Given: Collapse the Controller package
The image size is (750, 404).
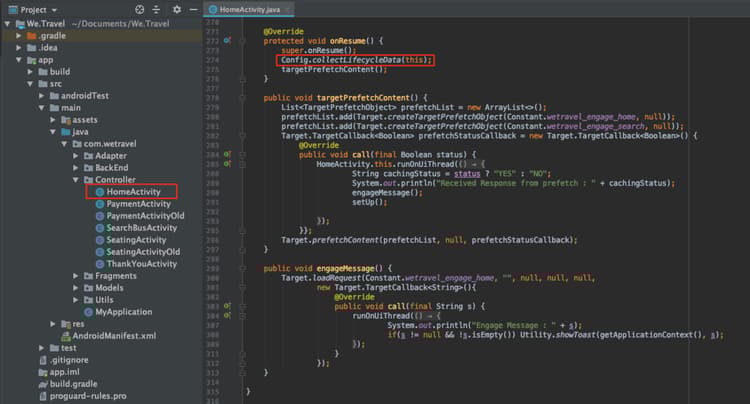Looking at the screenshot, I should coord(76,180).
